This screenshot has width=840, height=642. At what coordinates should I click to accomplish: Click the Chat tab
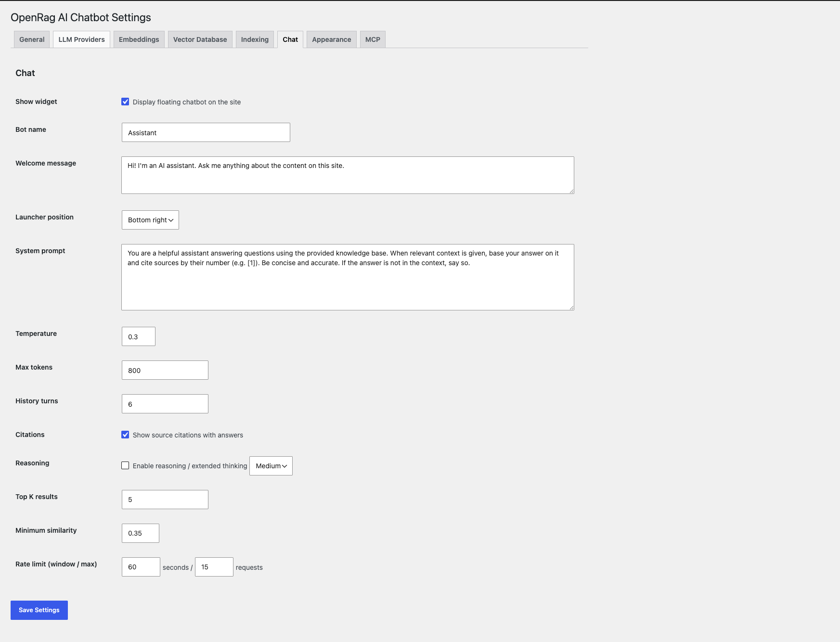pos(290,39)
